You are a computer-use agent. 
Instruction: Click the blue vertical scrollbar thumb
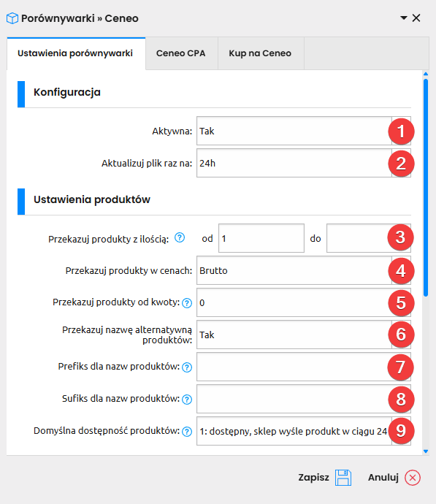point(426,188)
